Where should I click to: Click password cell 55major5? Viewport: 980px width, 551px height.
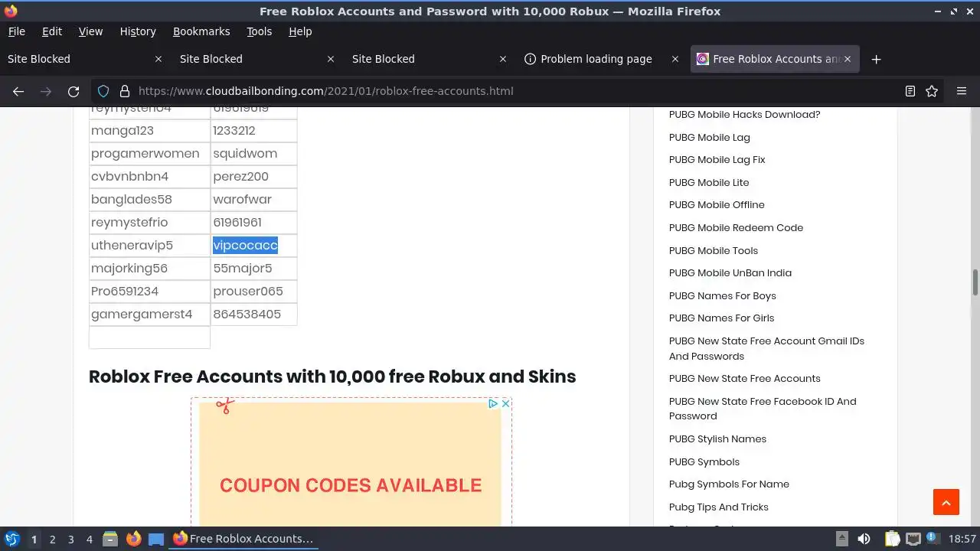click(x=253, y=269)
